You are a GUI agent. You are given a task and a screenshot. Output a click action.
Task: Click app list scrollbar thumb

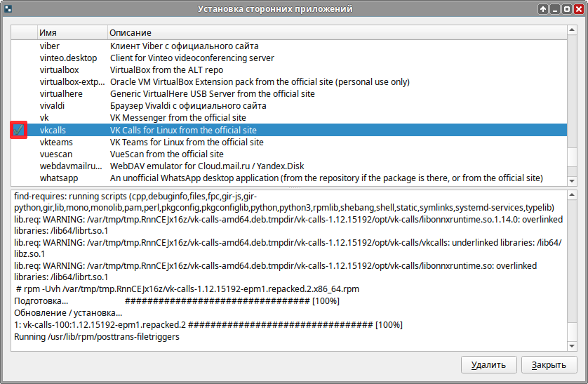point(572,157)
